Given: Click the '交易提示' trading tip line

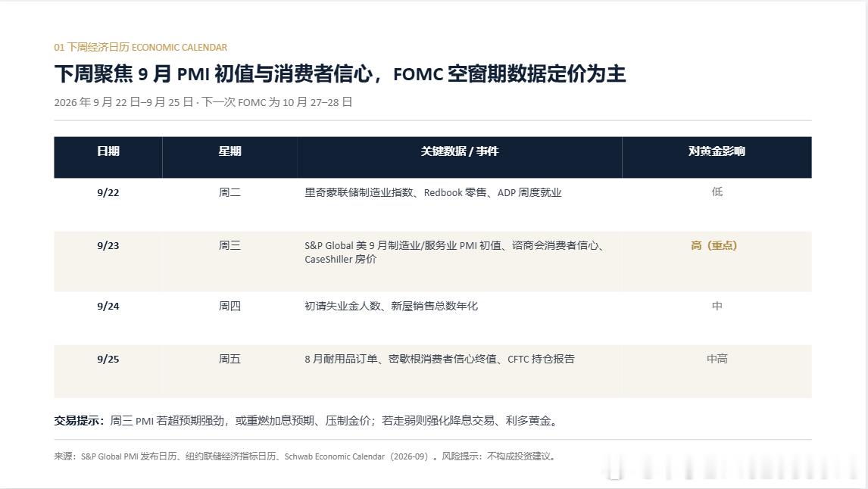Looking at the screenshot, I should pos(308,421).
